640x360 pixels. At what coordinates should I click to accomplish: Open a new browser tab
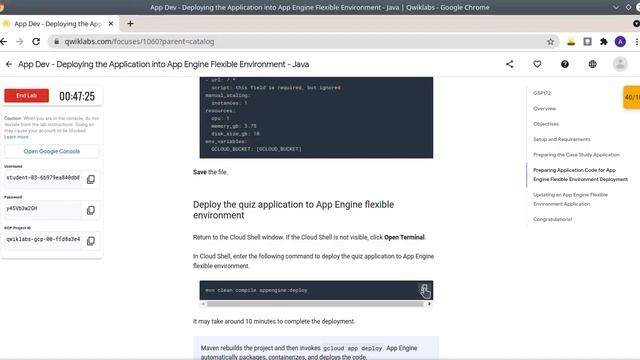point(130,24)
